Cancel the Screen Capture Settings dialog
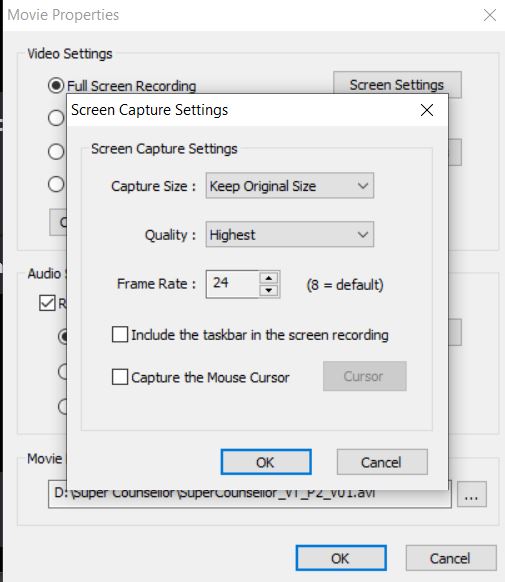Viewport: 505px width, 582px height. click(382, 462)
